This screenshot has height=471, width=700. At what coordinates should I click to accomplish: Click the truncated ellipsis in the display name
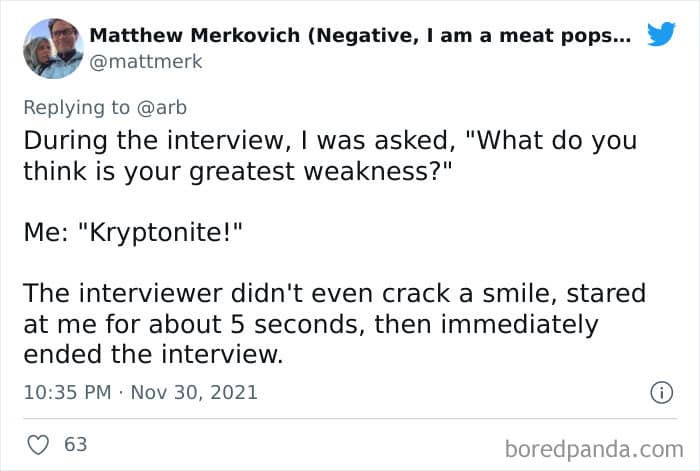tap(619, 37)
